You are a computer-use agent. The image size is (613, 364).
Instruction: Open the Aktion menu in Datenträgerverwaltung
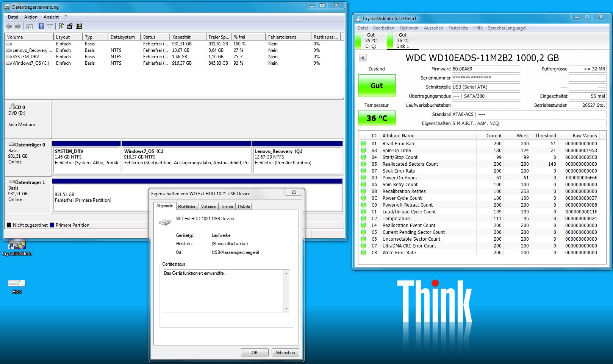point(31,17)
